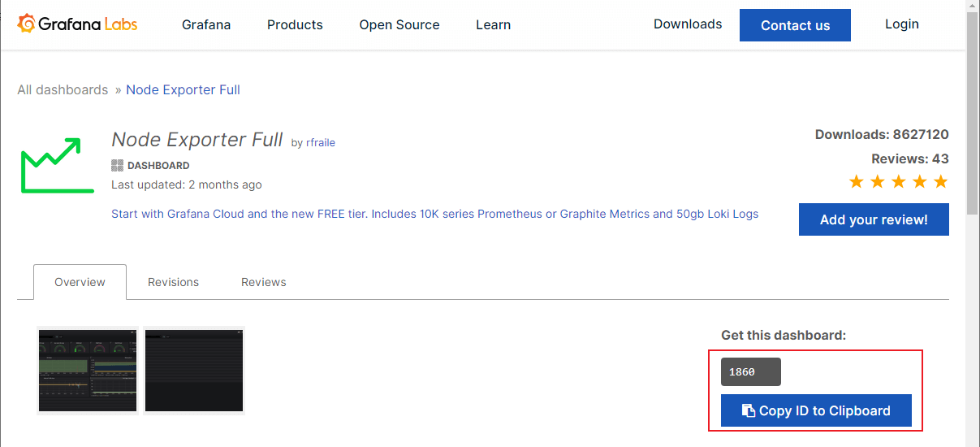The image size is (980, 447).
Task: Click the page vertical scrollbar thumb
Action: pyautogui.click(x=973, y=112)
